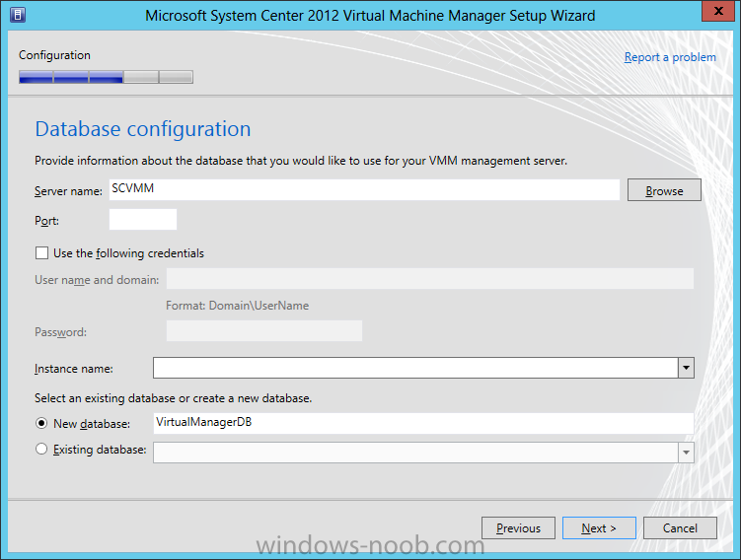
Task: Expand the Instance name dropdown arrow
Action: click(686, 368)
